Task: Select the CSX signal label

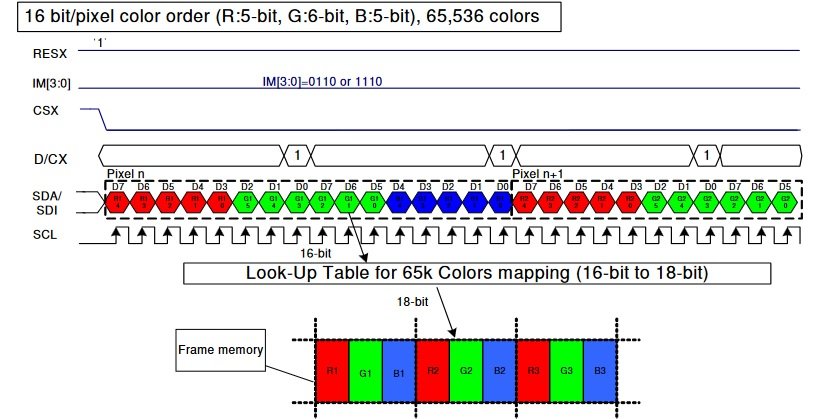Action: [46, 111]
